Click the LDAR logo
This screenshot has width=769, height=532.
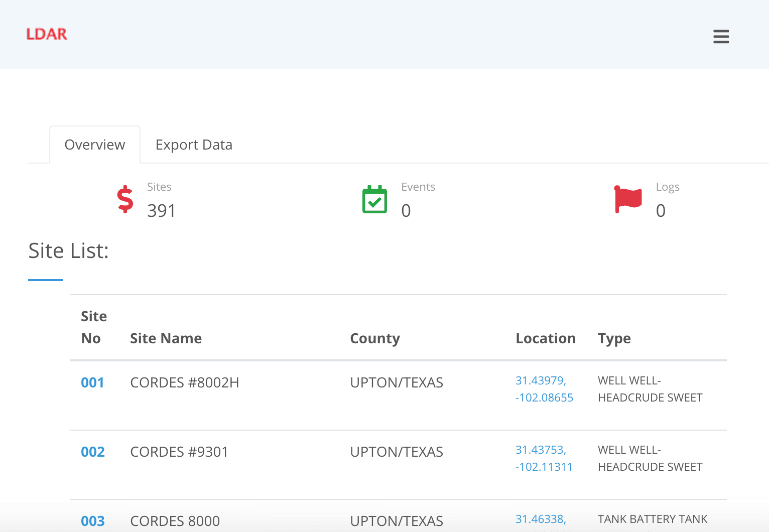click(x=47, y=34)
